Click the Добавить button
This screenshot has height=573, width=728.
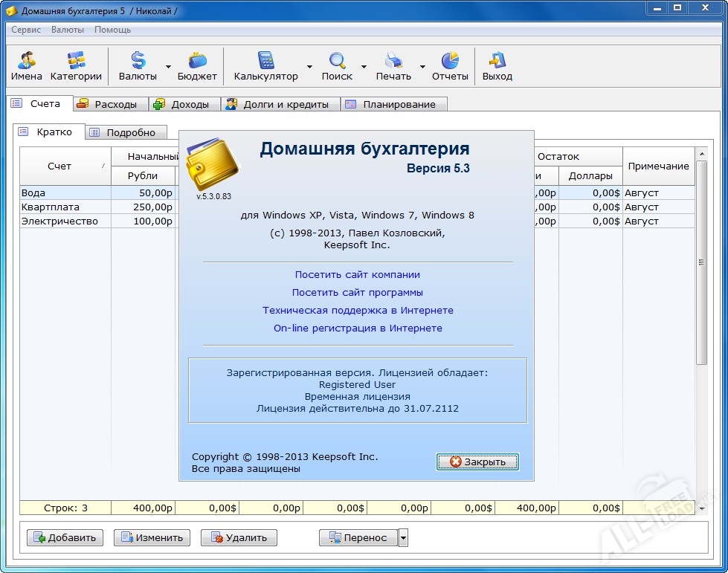point(65,537)
